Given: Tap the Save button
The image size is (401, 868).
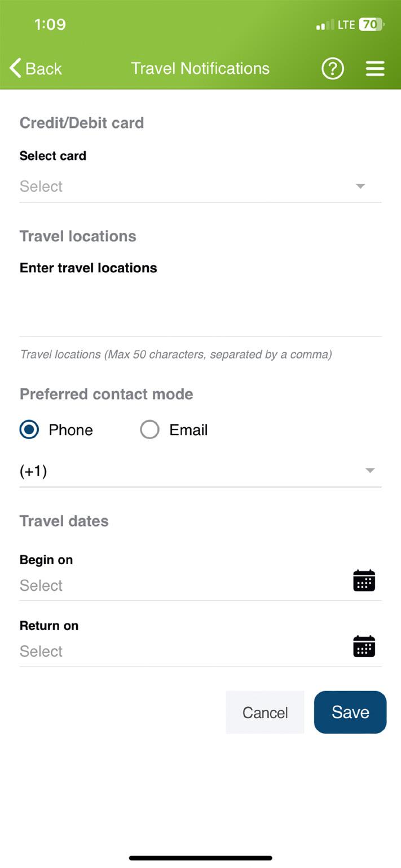Looking at the screenshot, I should pyautogui.click(x=350, y=712).
